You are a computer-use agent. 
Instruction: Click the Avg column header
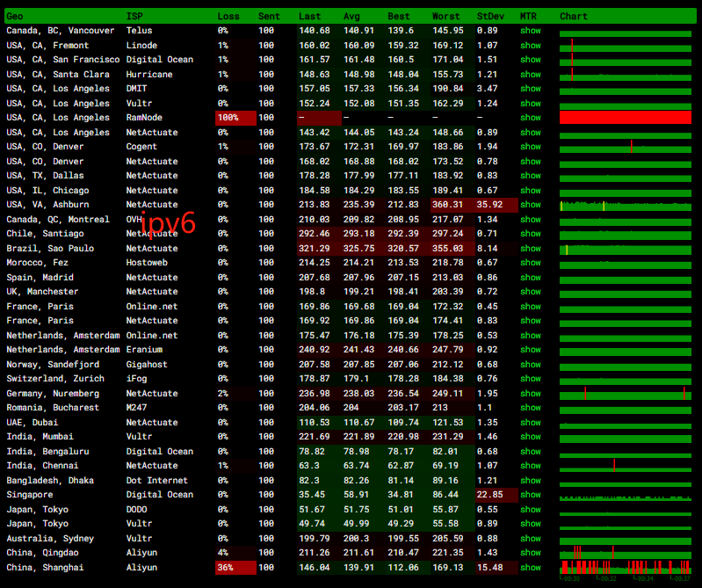351,16
